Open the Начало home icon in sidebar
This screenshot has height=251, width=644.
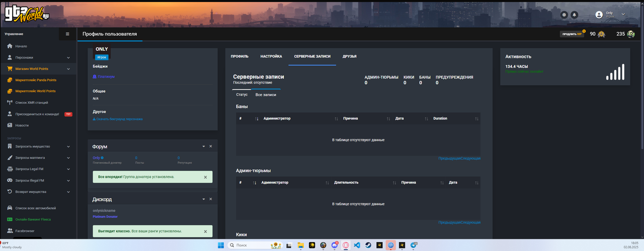(x=10, y=46)
